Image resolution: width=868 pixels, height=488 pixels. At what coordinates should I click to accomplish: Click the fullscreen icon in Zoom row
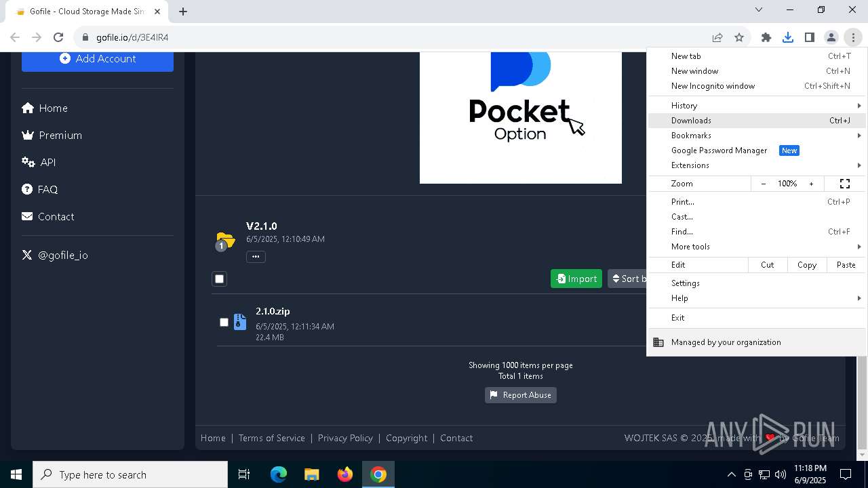click(845, 184)
